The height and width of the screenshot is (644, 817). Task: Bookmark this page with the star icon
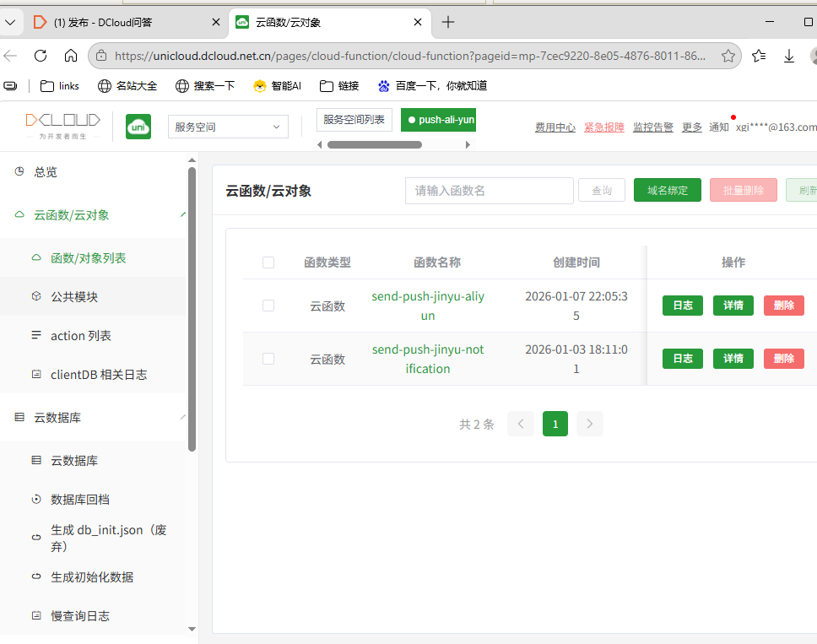point(728,56)
